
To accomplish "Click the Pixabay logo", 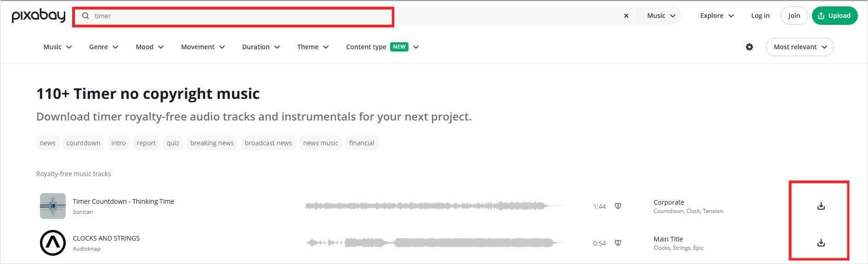I will (39, 16).
